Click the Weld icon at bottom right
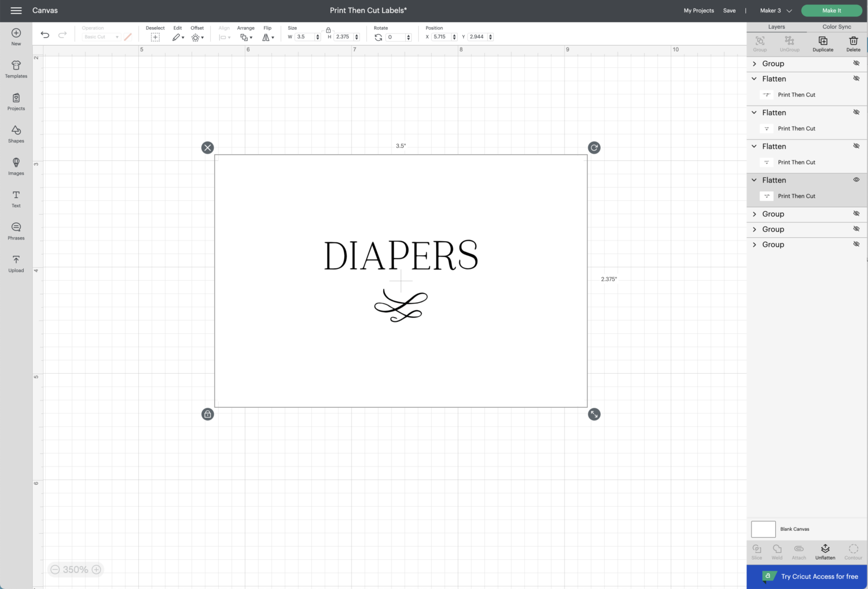Image resolution: width=868 pixels, height=589 pixels. (x=777, y=552)
